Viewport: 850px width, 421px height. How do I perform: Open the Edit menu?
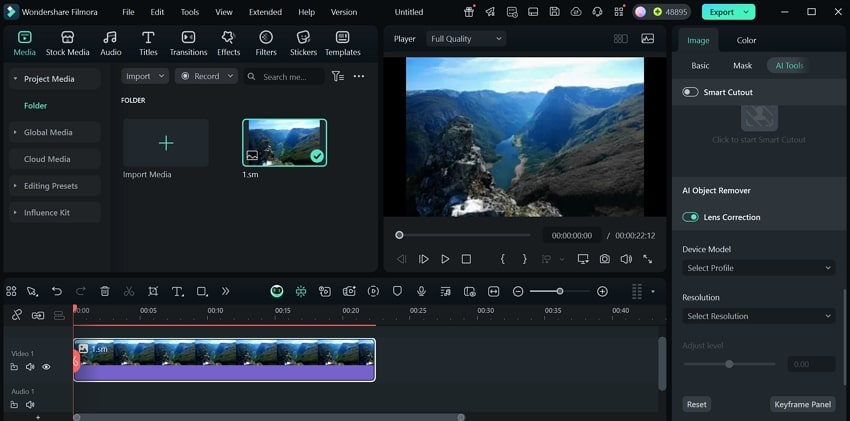click(x=157, y=12)
